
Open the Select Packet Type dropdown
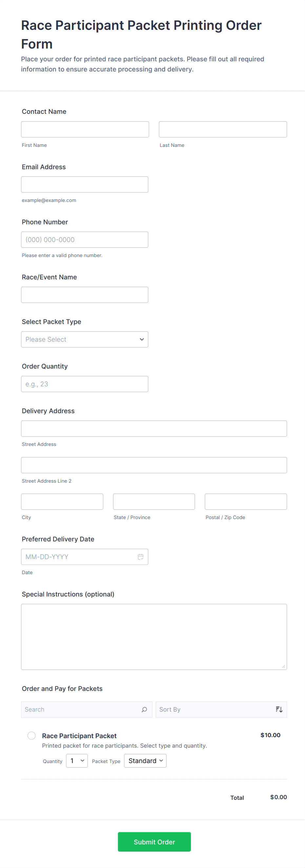(85, 339)
